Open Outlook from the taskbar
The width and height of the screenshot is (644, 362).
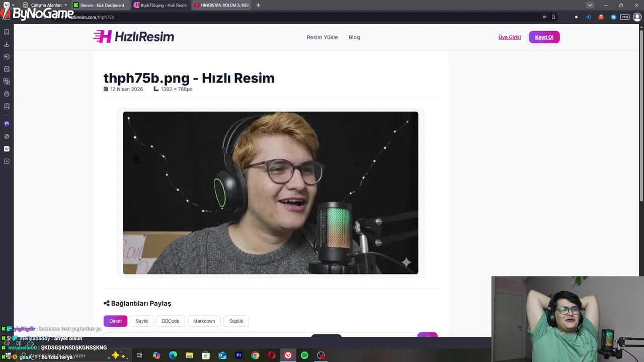point(222,355)
